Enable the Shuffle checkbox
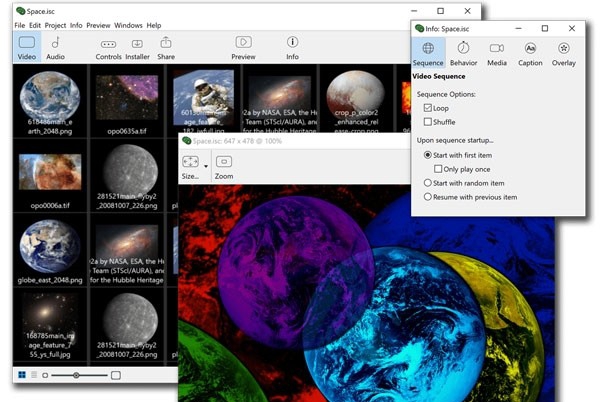600x402 pixels. pos(429,122)
